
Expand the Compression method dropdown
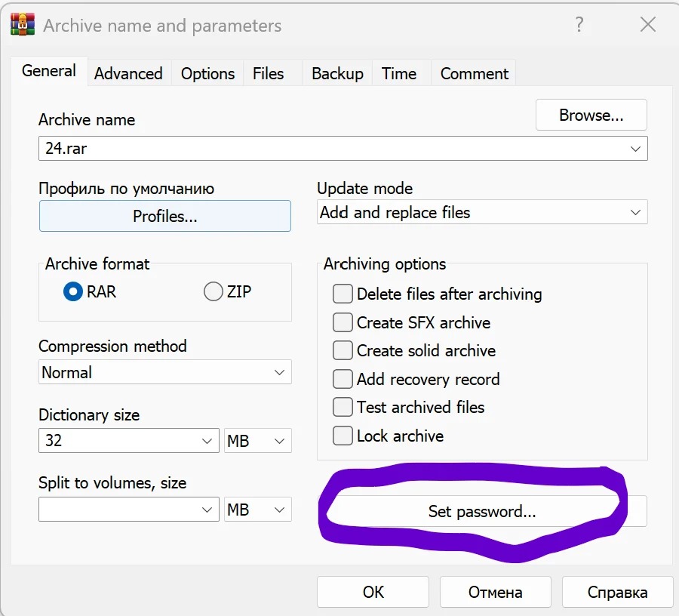click(165, 372)
